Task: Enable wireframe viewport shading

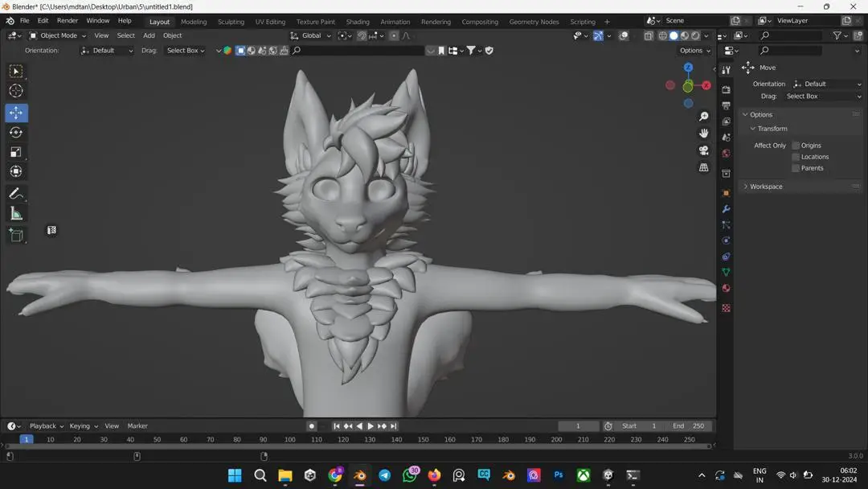Action: pyautogui.click(x=662, y=35)
